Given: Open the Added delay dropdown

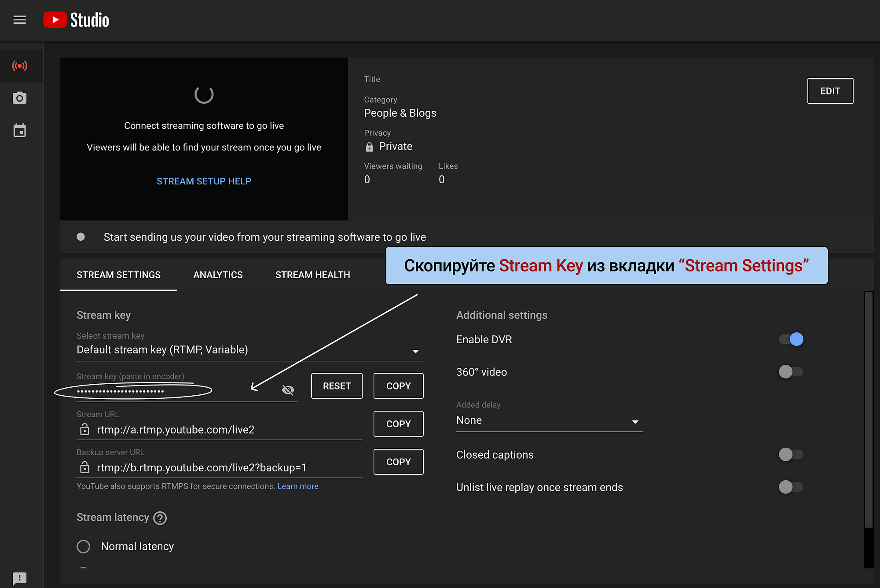Looking at the screenshot, I should click(x=550, y=420).
